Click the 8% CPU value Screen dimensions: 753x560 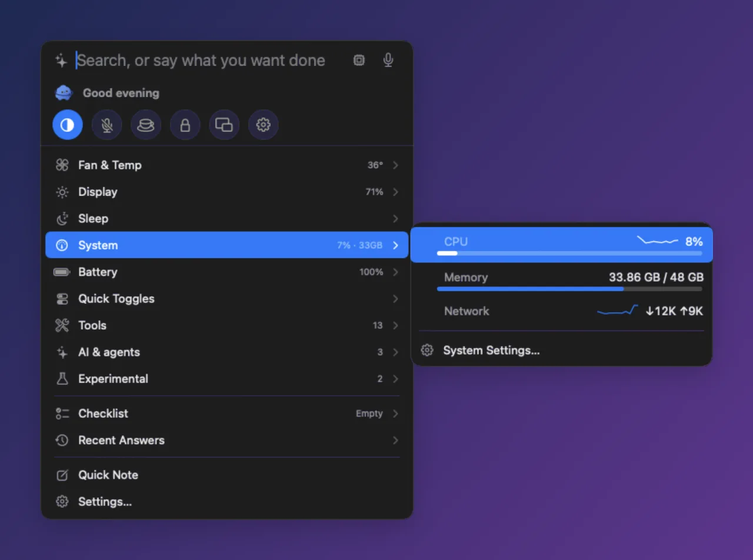tap(694, 242)
